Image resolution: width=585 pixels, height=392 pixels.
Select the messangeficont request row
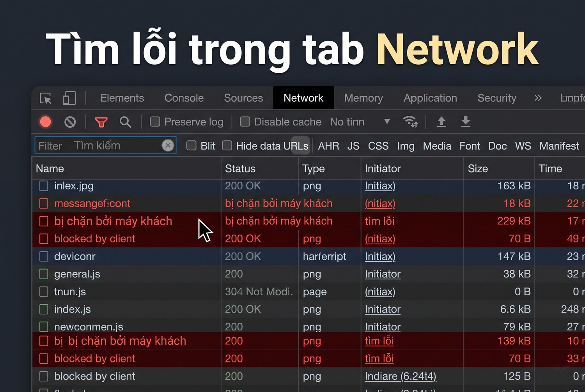pyautogui.click(x=308, y=203)
